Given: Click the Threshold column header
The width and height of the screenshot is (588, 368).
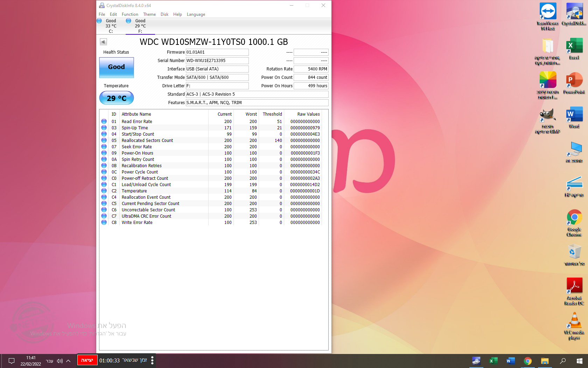Looking at the screenshot, I should click(x=272, y=114).
